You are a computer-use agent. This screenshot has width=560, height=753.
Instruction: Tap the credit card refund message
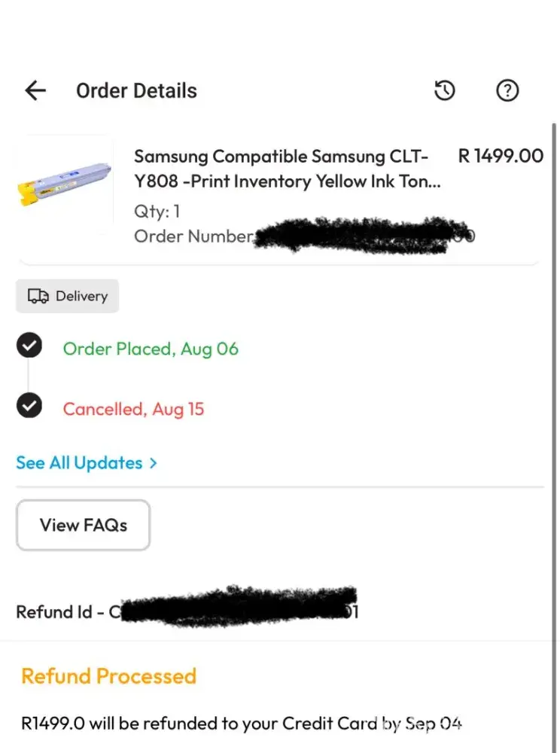pos(241,724)
